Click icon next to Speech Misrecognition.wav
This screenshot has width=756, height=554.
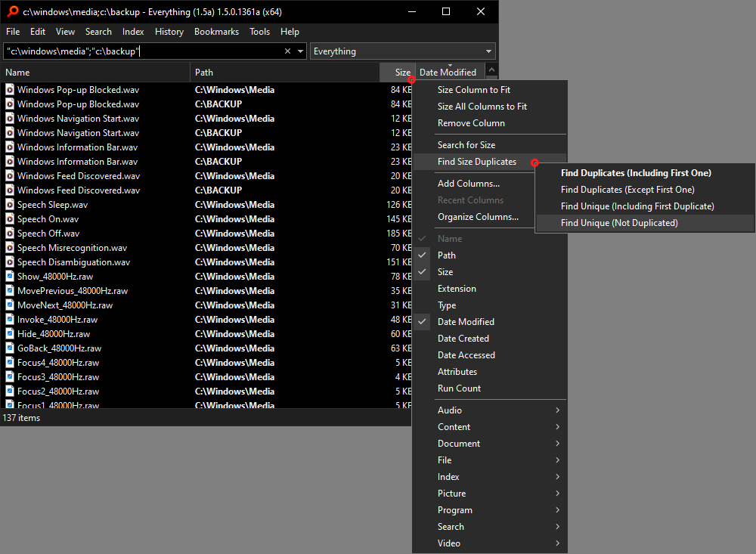10,248
